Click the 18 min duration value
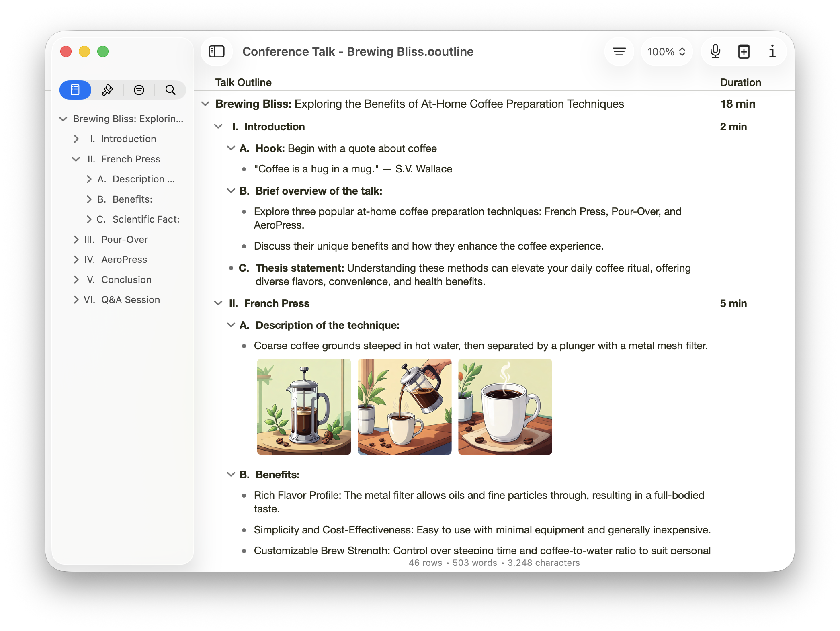The height and width of the screenshot is (631, 840). click(x=738, y=104)
